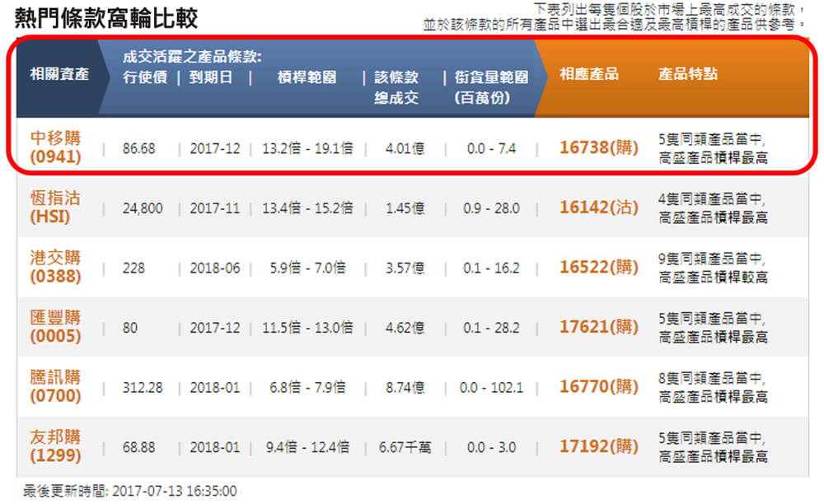Open the 友邦購 (1299) asset link
824x504 pixels.
pos(55,447)
